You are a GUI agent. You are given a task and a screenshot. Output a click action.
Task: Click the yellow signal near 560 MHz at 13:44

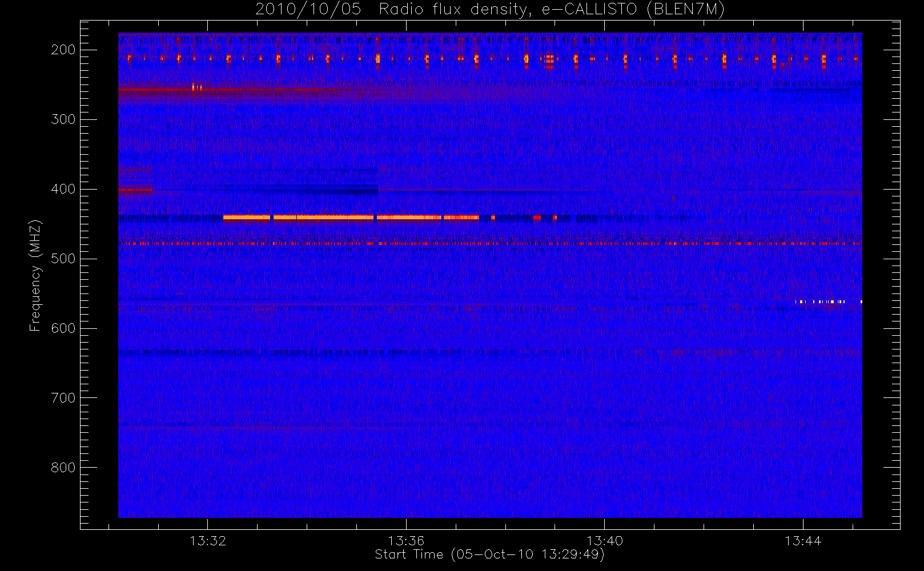click(x=828, y=301)
